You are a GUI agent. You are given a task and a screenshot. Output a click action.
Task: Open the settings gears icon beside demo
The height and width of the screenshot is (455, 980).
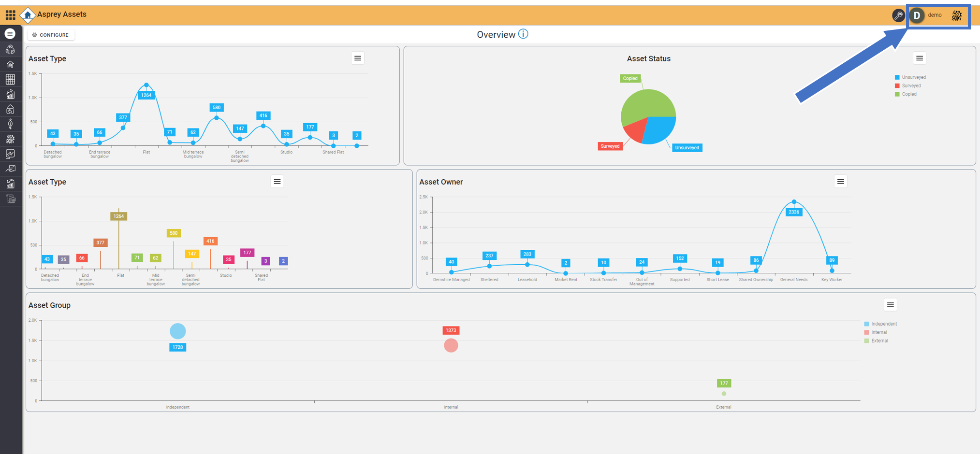coord(956,15)
